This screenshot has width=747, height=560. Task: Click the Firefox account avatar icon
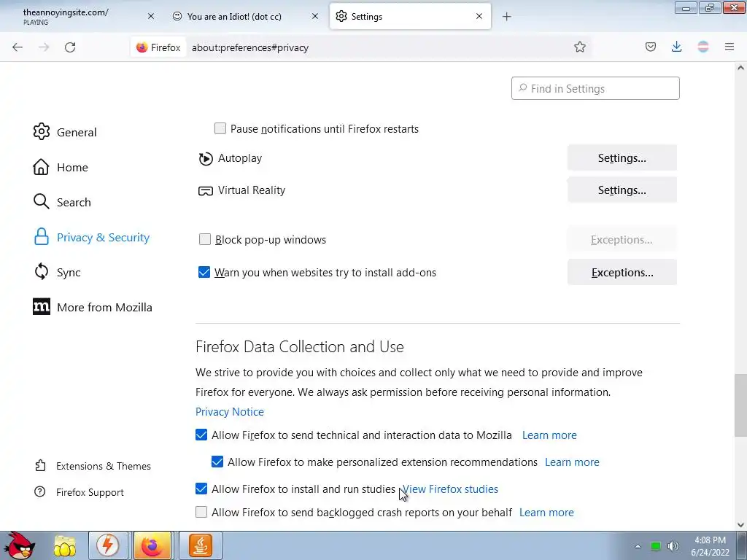(x=703, y=47)
